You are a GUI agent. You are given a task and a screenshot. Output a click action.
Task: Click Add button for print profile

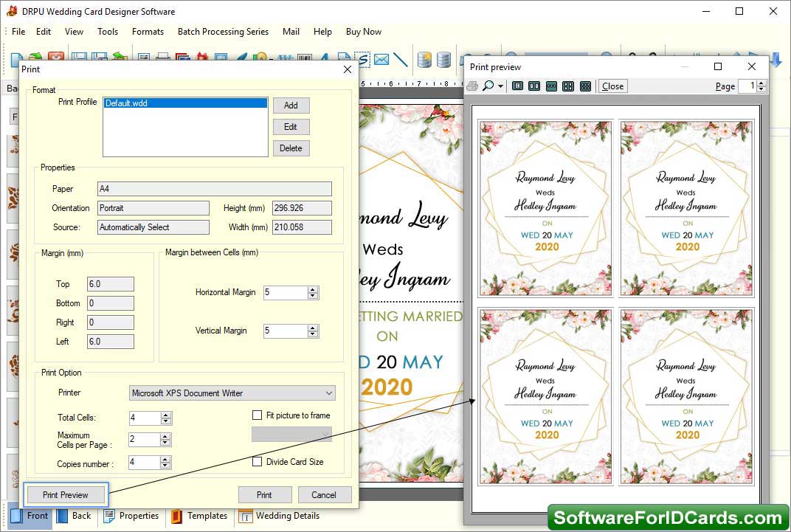[x=291, y=106]
